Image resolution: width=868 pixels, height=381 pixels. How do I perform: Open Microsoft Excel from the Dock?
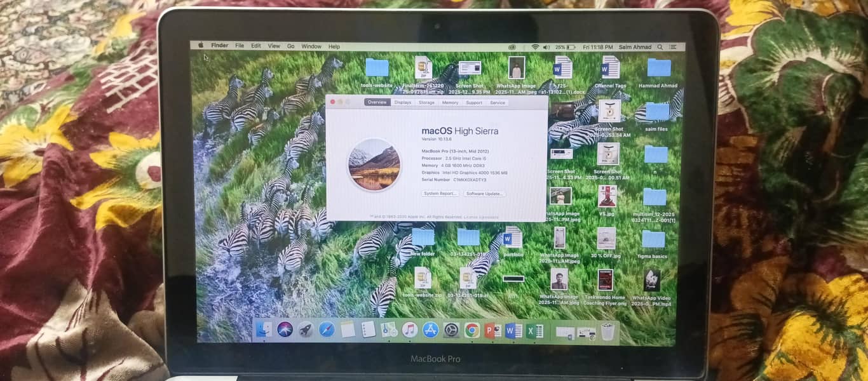(x=533, y=329)
